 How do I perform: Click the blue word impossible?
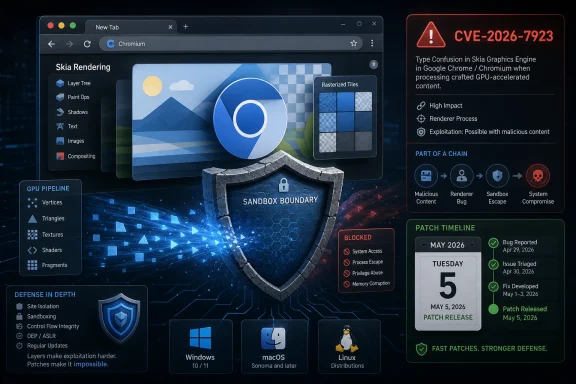click(x=90, y=364)
